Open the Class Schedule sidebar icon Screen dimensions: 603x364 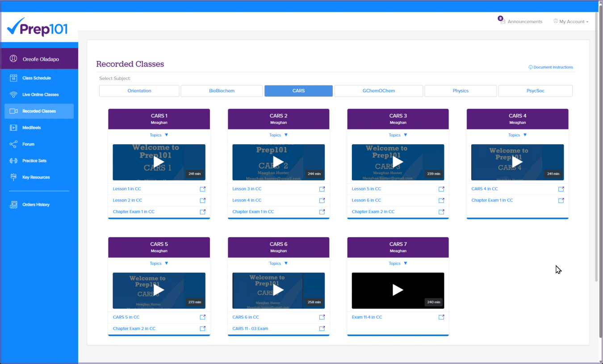click(x=13, y=78)
